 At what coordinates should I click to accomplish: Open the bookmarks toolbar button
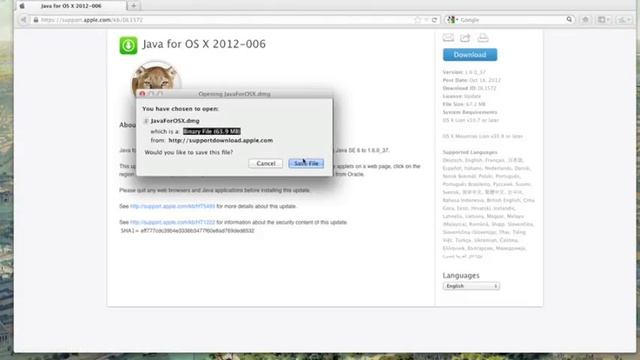[604, 20]
